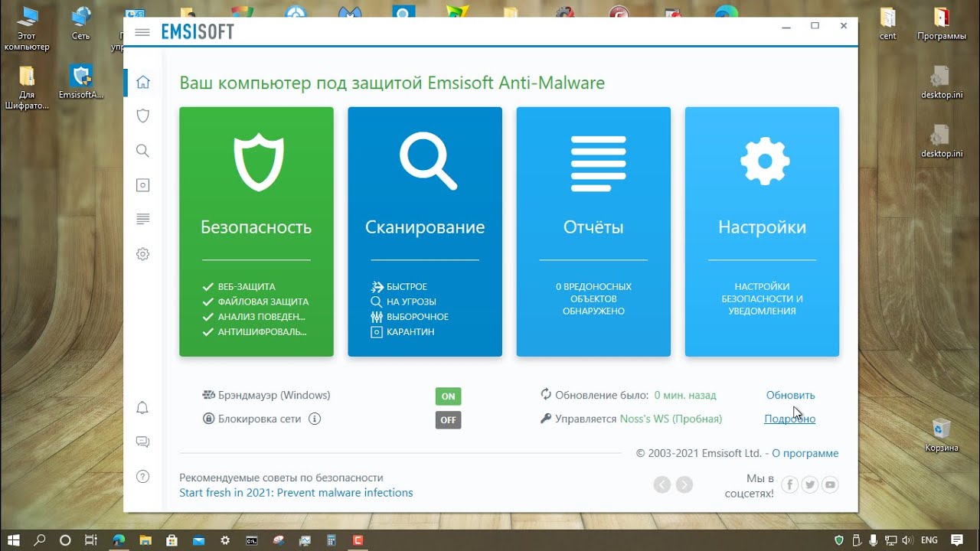The image size is (980, 551).
Task: Click Noss's WS (Пробная) link
Action: 671,419
